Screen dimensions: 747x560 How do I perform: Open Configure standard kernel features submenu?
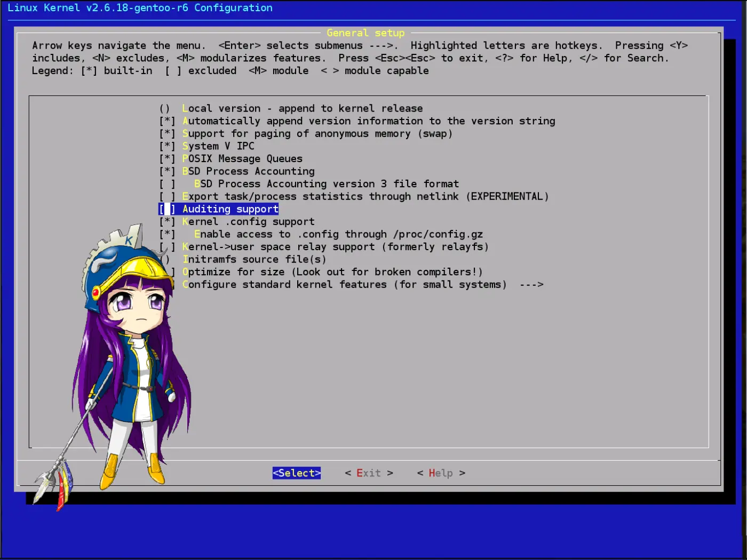pos(363,285)
